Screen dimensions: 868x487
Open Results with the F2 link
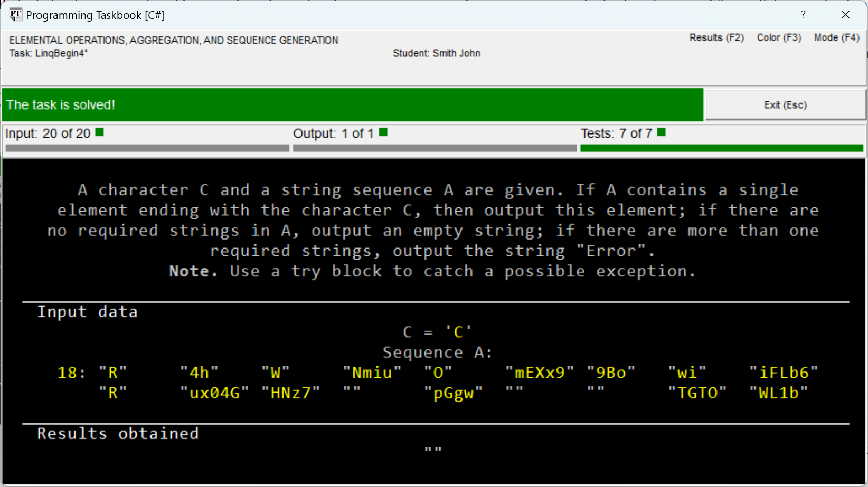[716, 38]
